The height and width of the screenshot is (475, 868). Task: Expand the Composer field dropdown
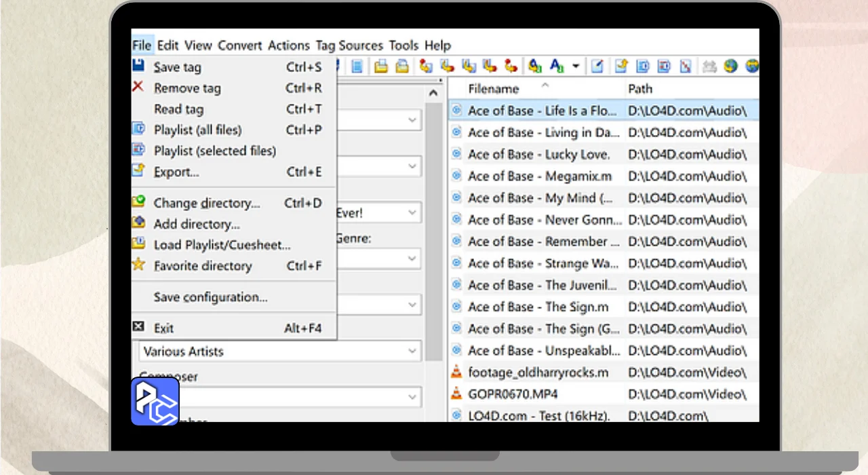coord(412,396)
